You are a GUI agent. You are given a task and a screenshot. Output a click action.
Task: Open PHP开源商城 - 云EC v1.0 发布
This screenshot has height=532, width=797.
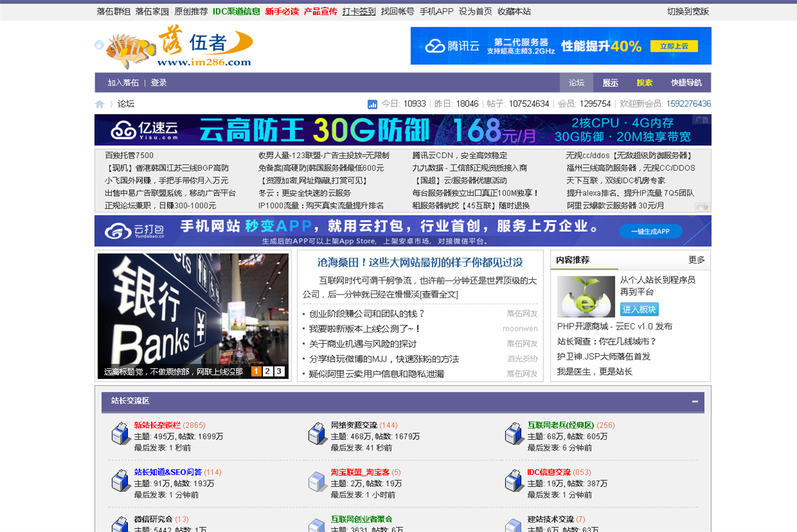[615, 326]
